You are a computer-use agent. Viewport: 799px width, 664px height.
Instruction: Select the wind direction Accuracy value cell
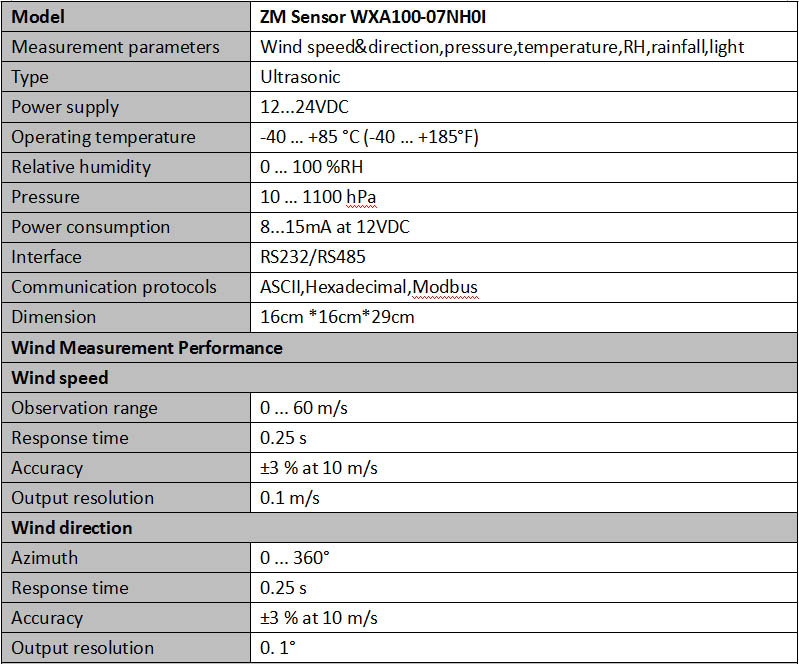[x=523, y=618]
